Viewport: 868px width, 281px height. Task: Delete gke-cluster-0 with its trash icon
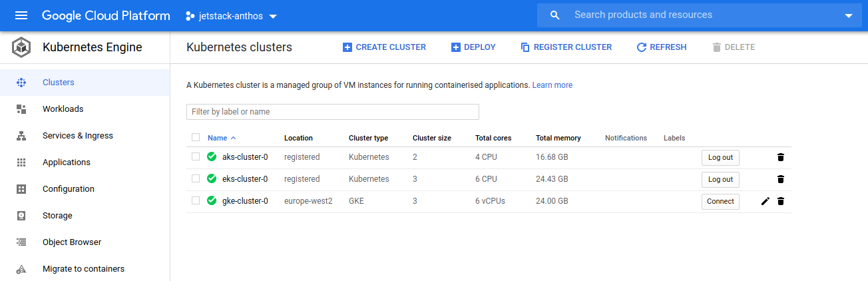pyautogui.click(x=781, y=201)
